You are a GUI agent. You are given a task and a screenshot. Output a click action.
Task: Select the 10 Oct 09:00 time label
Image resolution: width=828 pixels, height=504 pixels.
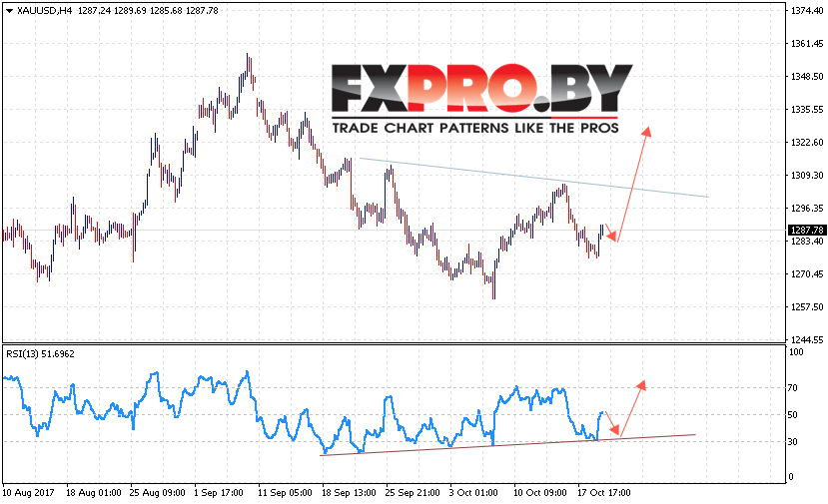(x=539, y=493)
